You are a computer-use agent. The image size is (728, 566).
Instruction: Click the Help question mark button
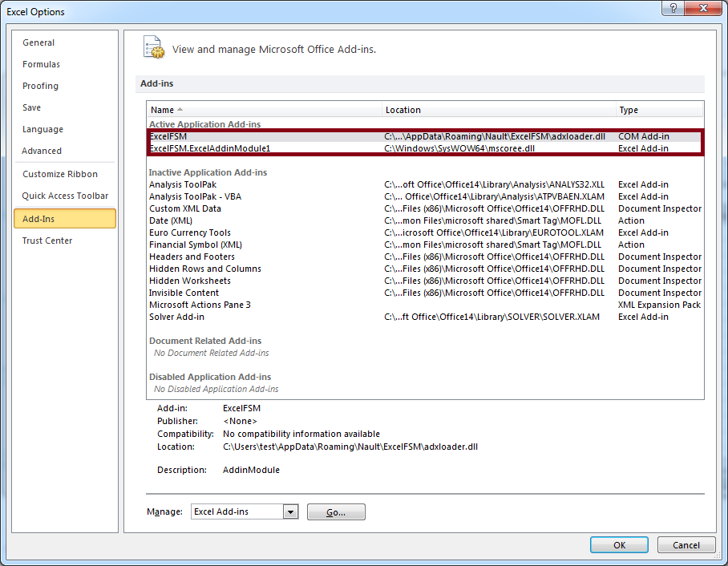click(673, 11)
